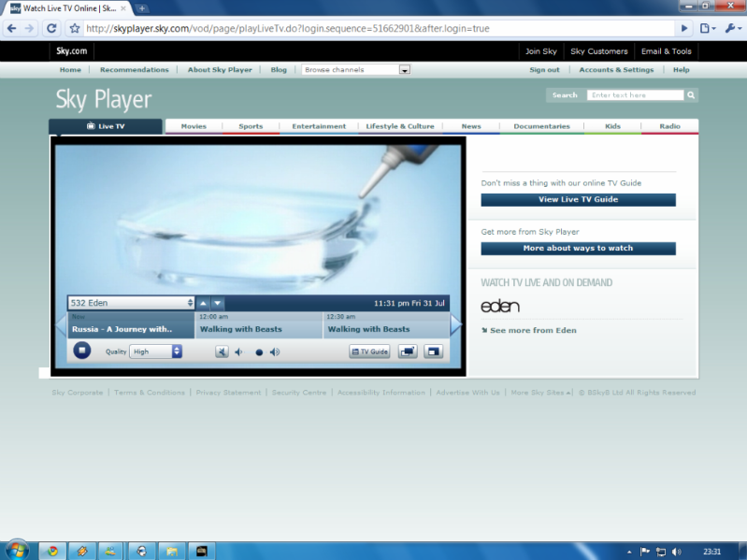Click system tray volume icon
This screenshot has width=747, height=560.
pos(677,552)
